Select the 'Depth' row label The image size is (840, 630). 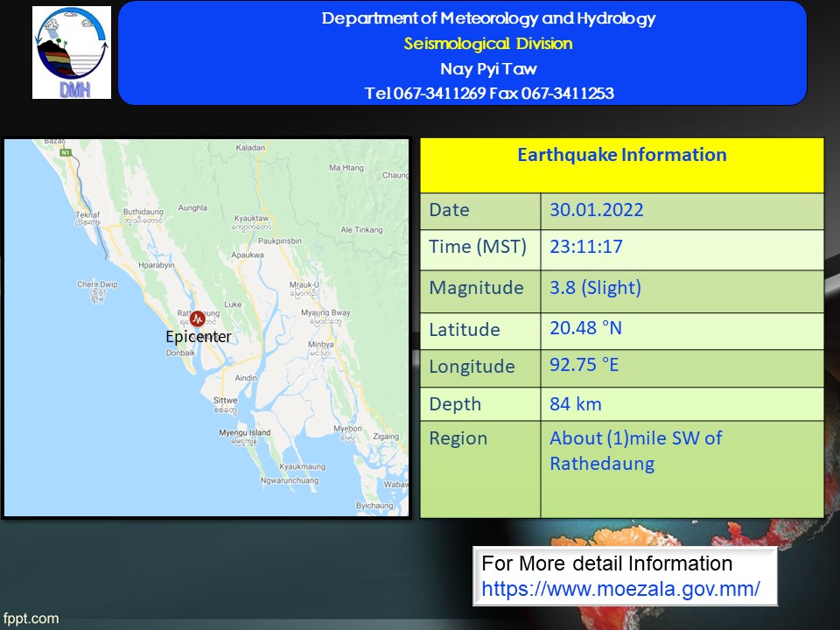[x=455, y=404]
